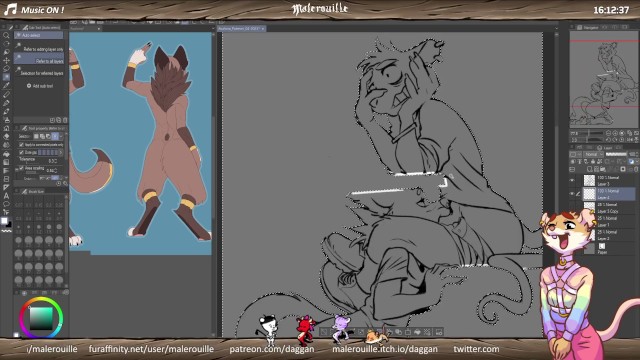Expand the selection mode dropdown arrow
640x360 pixels.
coord(61,136)
